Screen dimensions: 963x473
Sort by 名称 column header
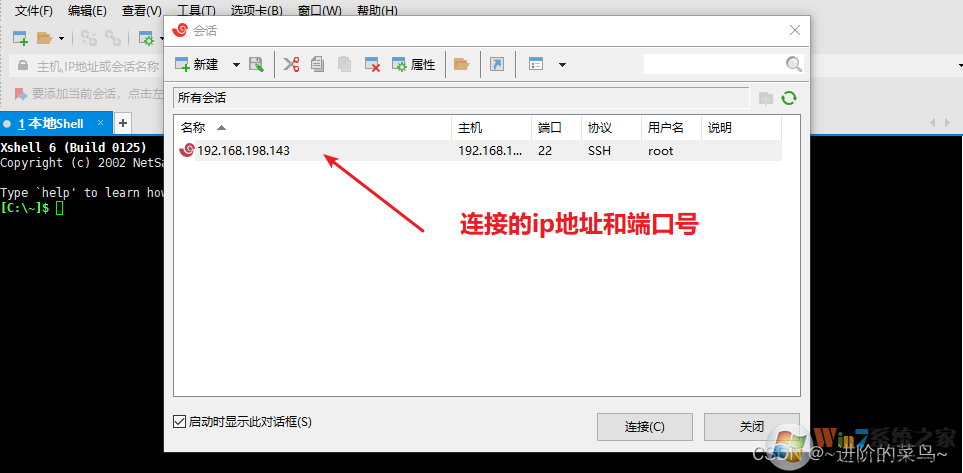[x=313, y=128]
